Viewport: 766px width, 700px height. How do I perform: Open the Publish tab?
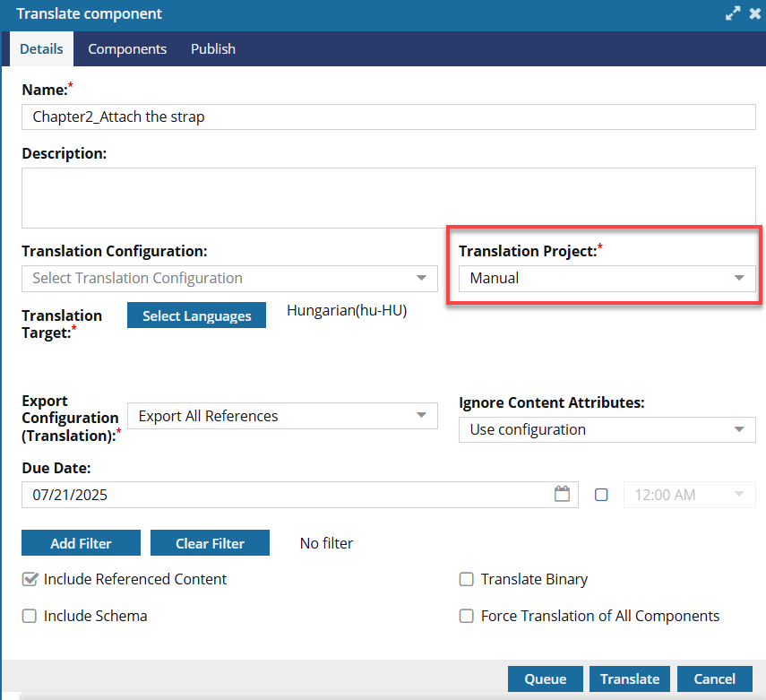(213, 49)
